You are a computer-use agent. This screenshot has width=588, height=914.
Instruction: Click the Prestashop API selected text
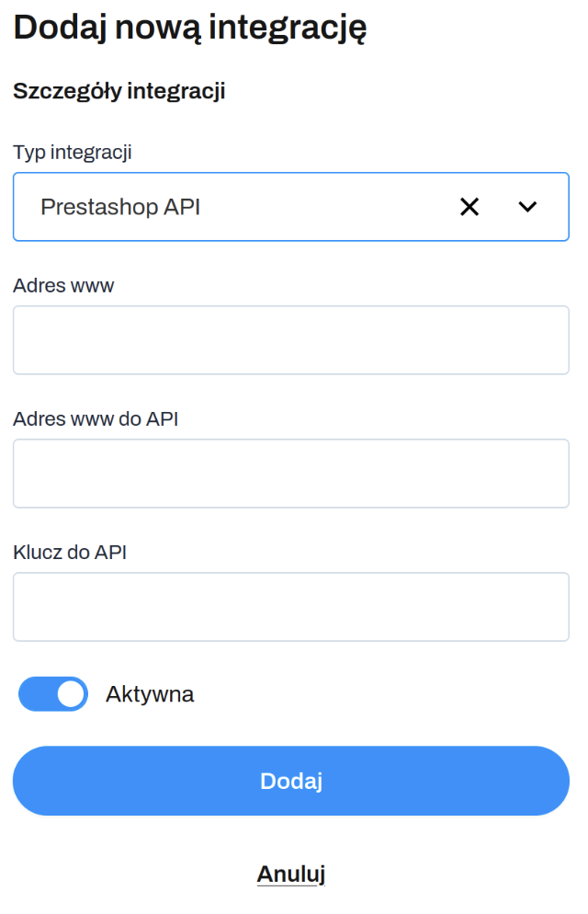coord(120,207)
